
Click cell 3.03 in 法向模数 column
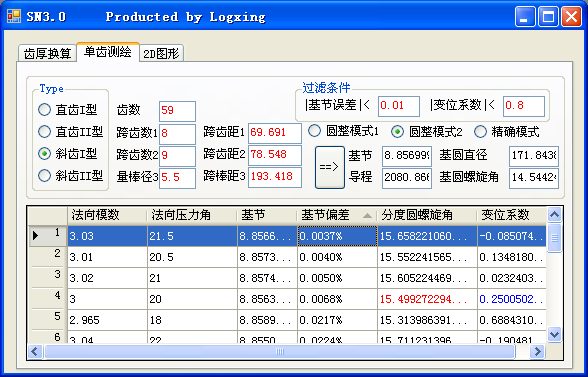(x=107, y=236)
